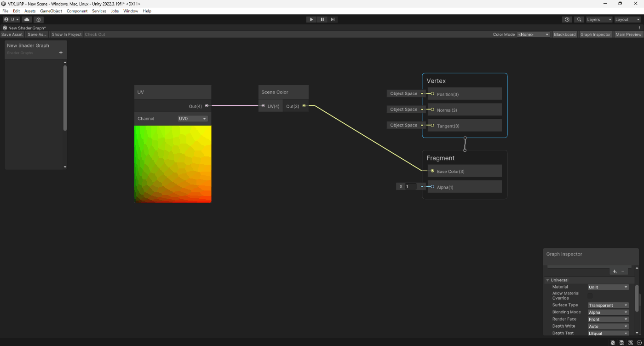Open the Material dropdown set to Unlit

tap(608, 287)
